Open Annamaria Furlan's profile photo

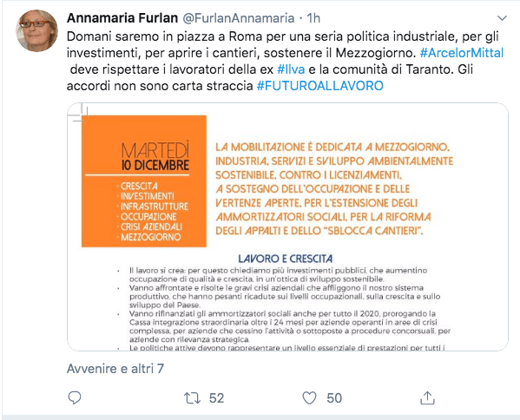36,30
